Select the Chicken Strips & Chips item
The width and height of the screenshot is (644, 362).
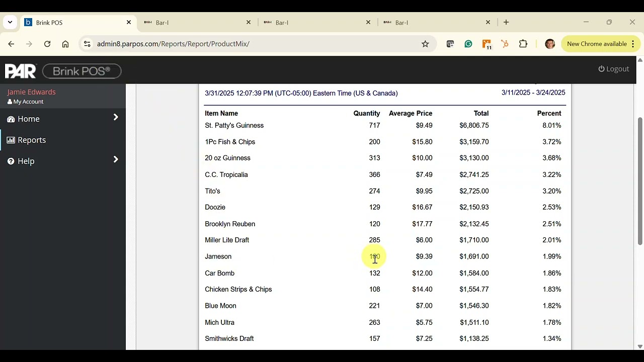238,289
